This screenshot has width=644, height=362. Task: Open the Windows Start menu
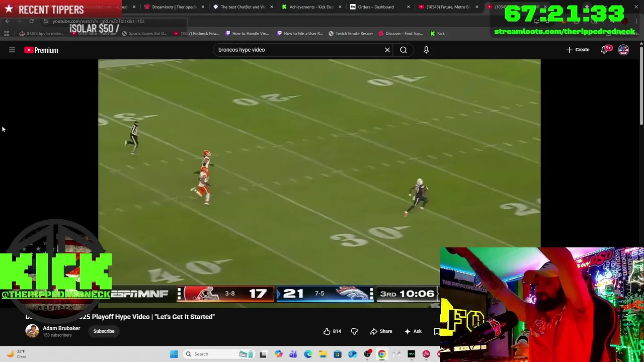coord(174,354)
